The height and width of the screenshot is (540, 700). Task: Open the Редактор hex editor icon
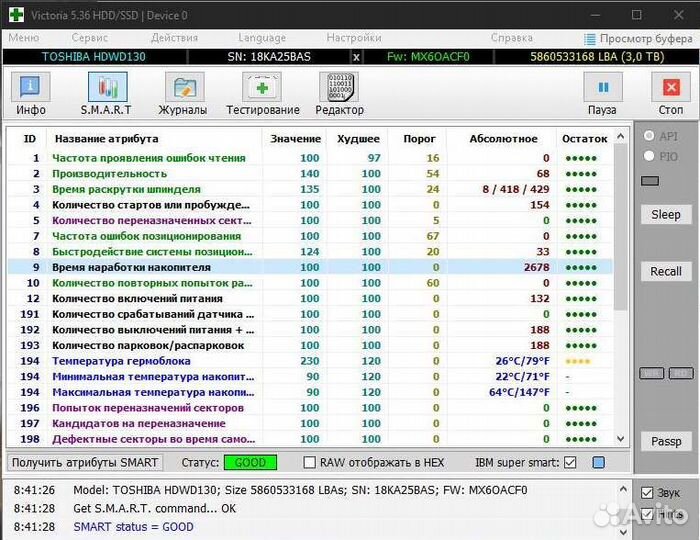339,87
